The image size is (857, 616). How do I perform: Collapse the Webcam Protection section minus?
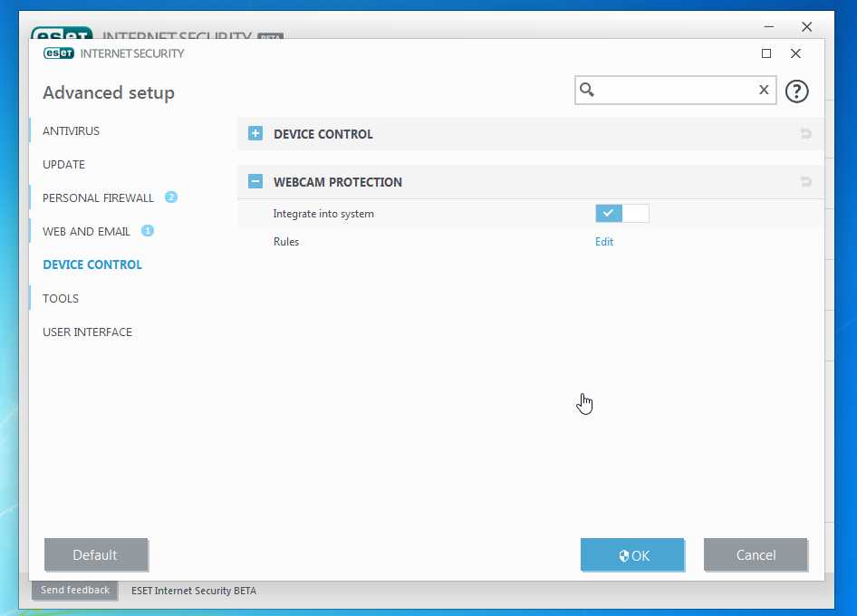[x=255, y=181]
